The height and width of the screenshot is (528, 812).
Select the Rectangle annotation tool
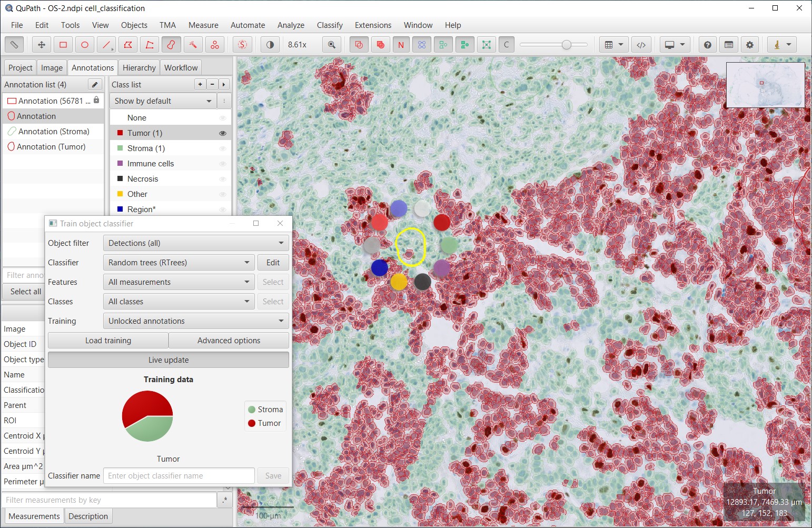(x=63, y=45)
